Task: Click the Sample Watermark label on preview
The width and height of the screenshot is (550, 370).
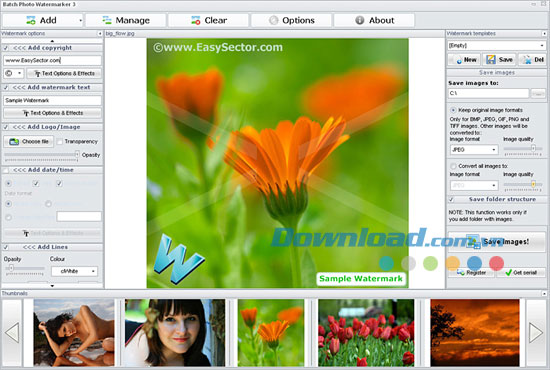Action: point(361,279)
